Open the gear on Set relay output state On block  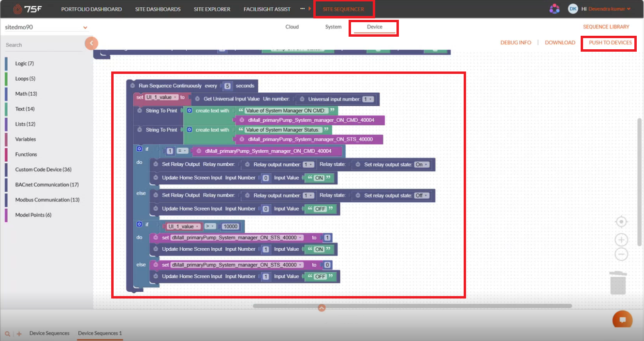(358, 164)
